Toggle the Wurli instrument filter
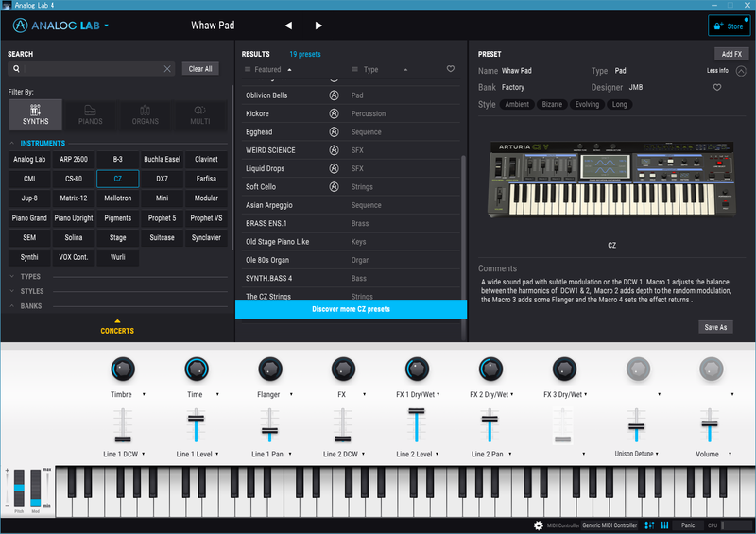 point(117,257)
